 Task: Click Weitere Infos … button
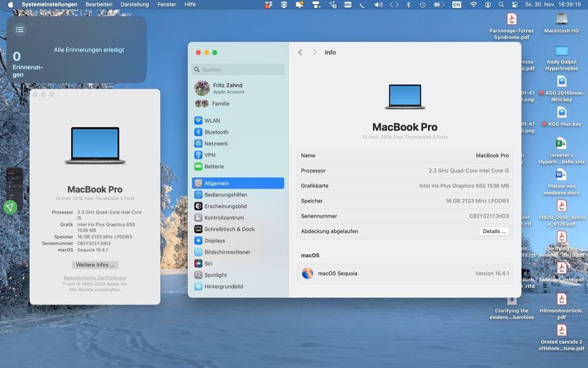[95, 265]
